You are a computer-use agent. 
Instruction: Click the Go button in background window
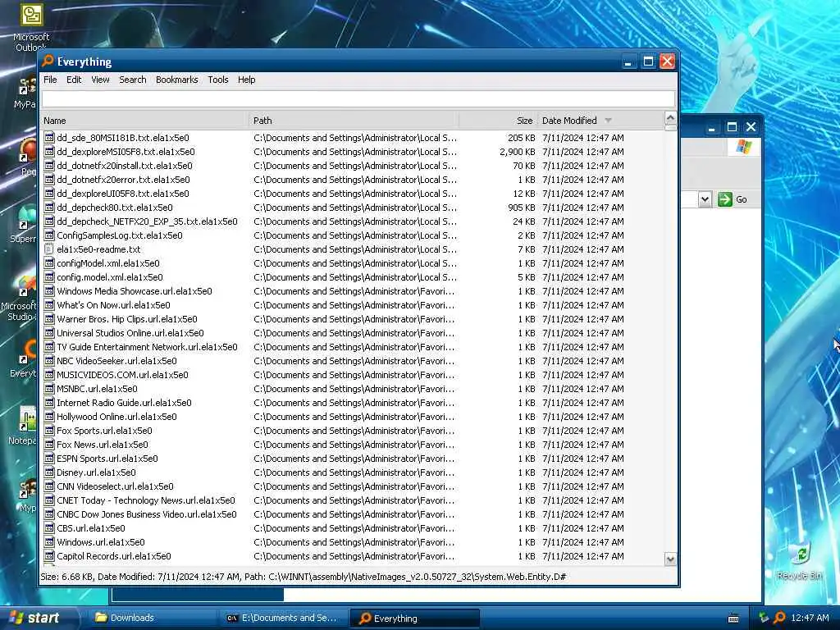click(x=733, y=199)
